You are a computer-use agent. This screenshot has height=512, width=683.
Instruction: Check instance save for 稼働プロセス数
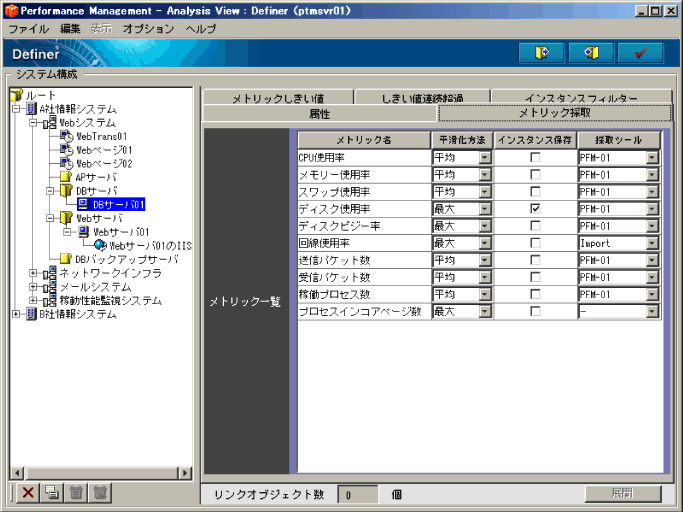coord(535,294)
